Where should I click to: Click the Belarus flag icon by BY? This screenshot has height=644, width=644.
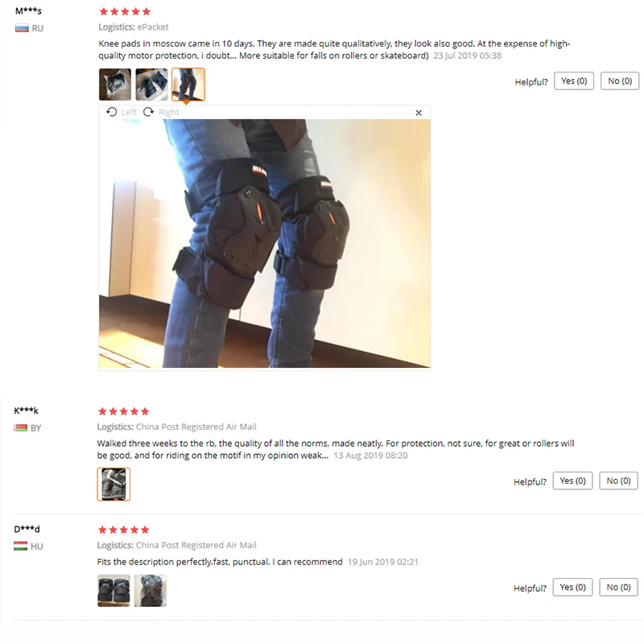tap(21, 428)
